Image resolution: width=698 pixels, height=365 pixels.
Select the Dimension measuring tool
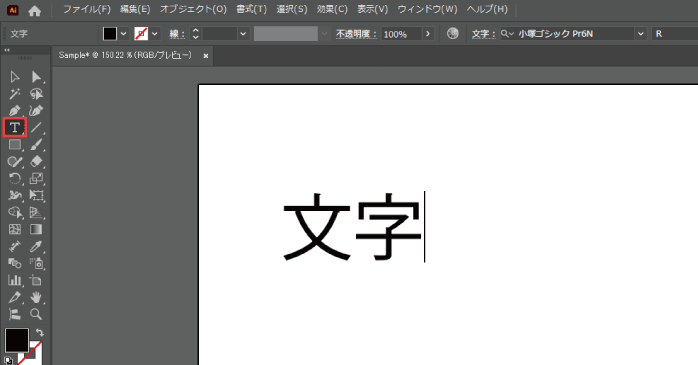point(15,246)
